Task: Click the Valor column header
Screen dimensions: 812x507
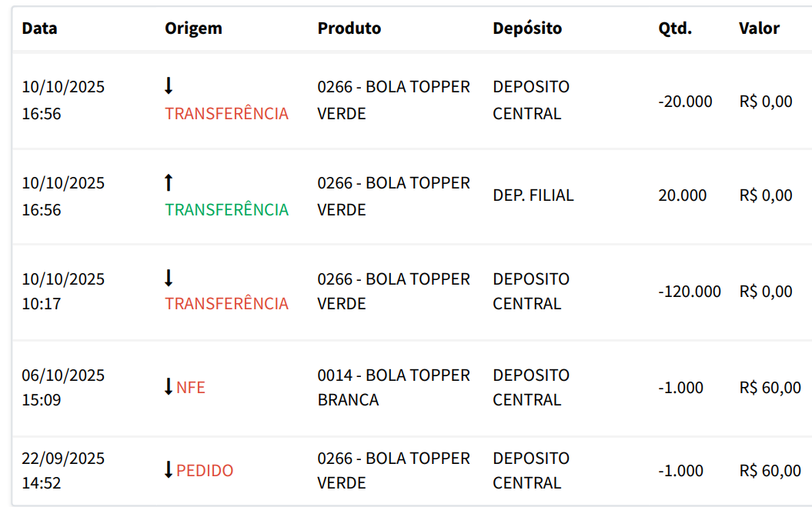Action: click(759, 28)
